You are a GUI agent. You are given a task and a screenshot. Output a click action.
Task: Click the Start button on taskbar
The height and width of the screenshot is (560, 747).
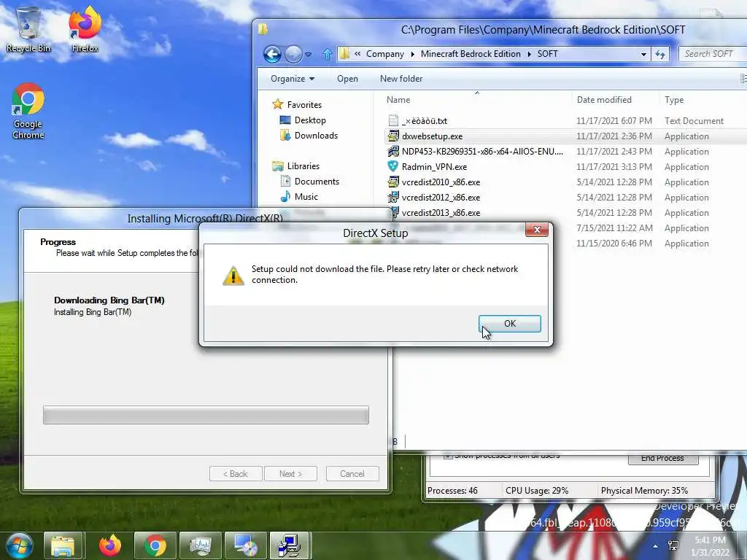(x=19, y=545)
